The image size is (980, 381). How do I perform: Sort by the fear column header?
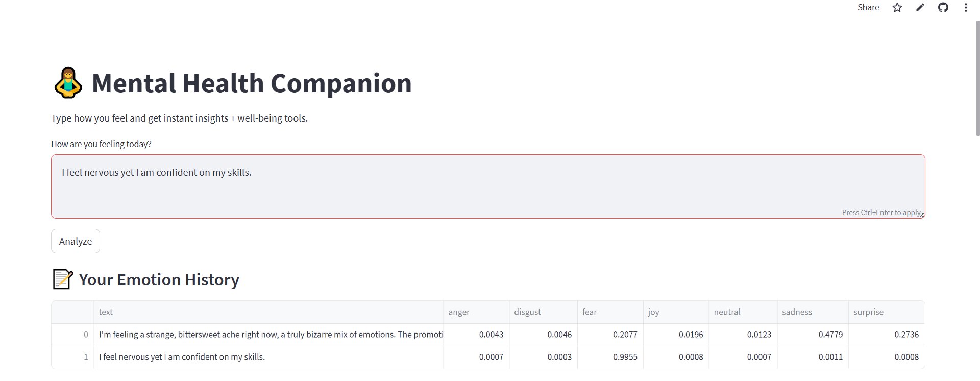(610, 312)
